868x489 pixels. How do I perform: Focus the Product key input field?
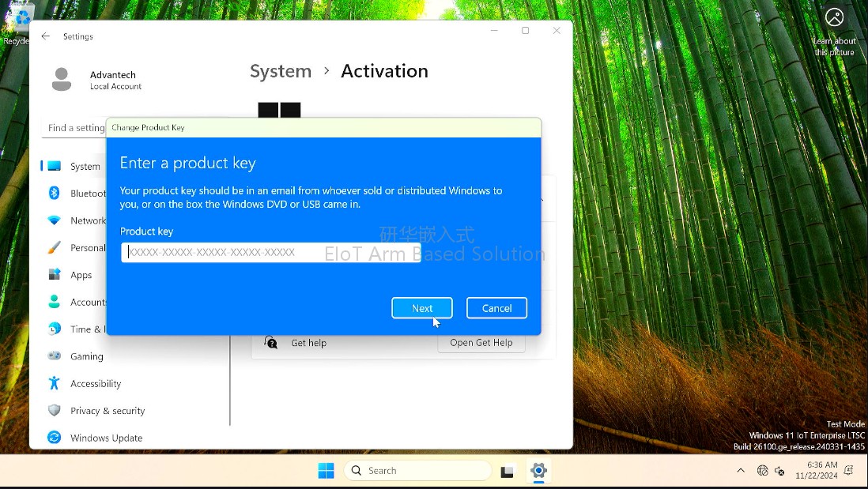coord(270,252)
